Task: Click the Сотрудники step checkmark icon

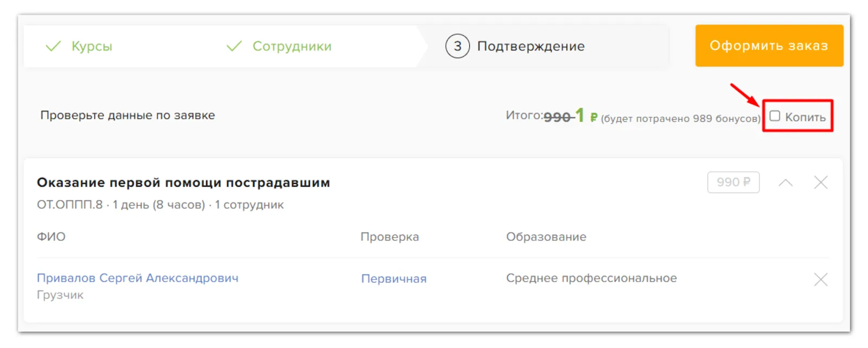Action: [x=234, y=46]
